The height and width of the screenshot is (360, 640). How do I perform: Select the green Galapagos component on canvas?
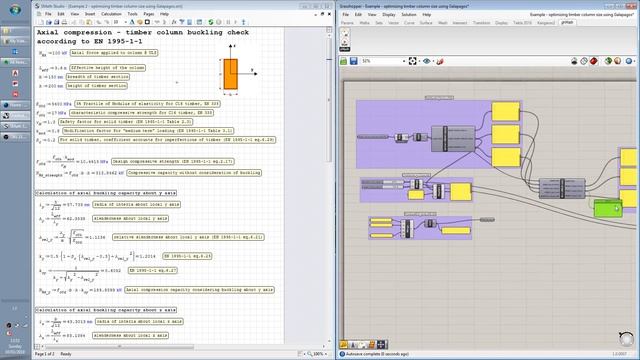coord(607,208)
